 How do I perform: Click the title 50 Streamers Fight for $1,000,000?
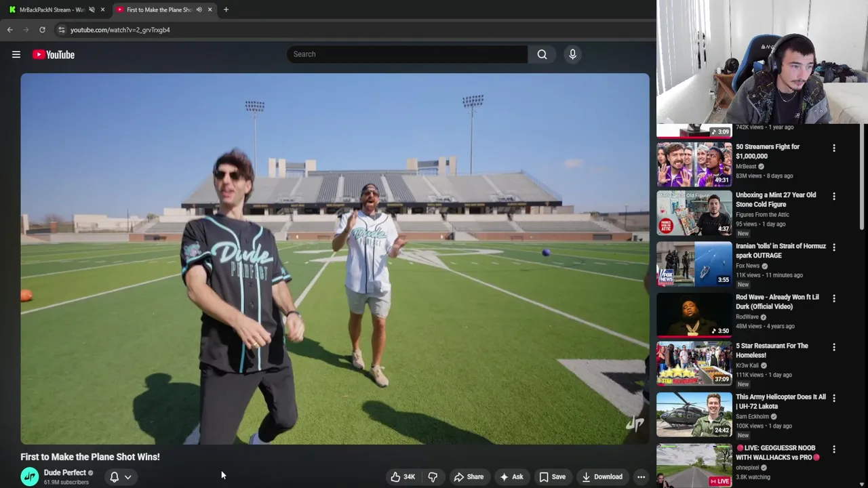[768, 151]
